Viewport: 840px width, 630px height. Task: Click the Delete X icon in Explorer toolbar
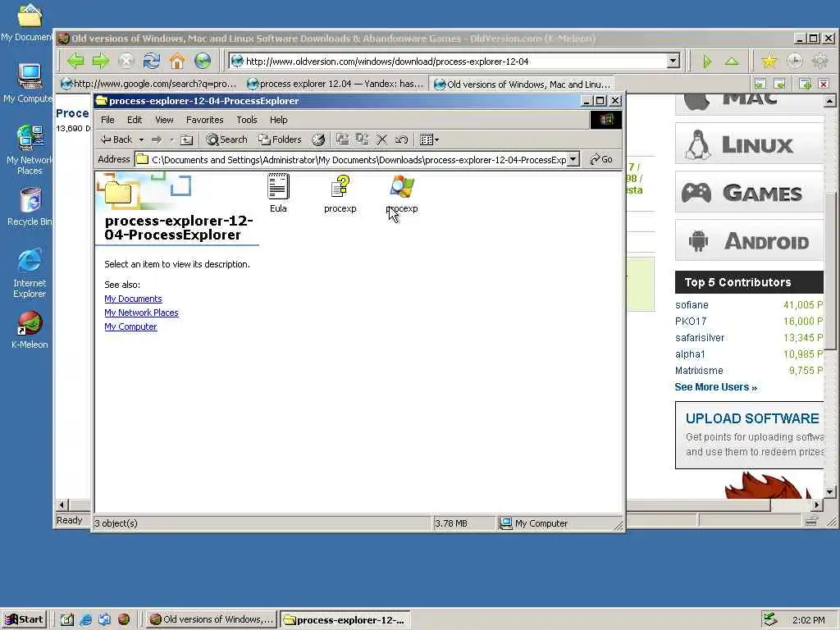[382, 139]
